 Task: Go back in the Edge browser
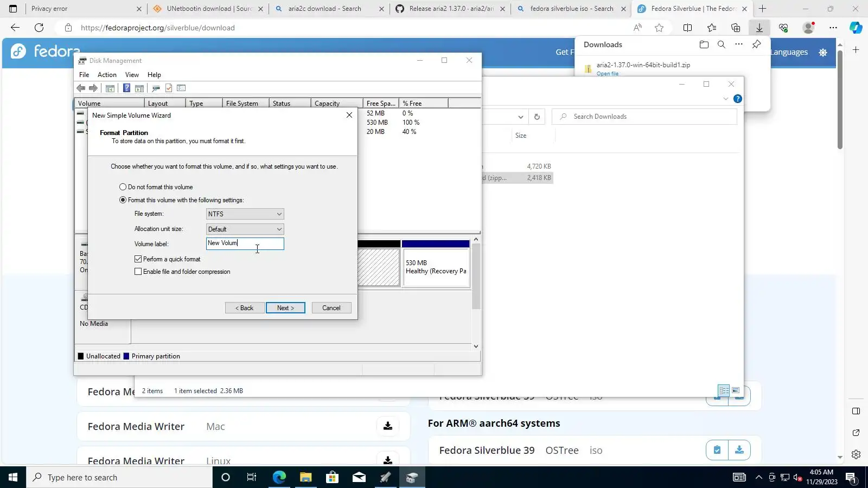click(15, 28)
